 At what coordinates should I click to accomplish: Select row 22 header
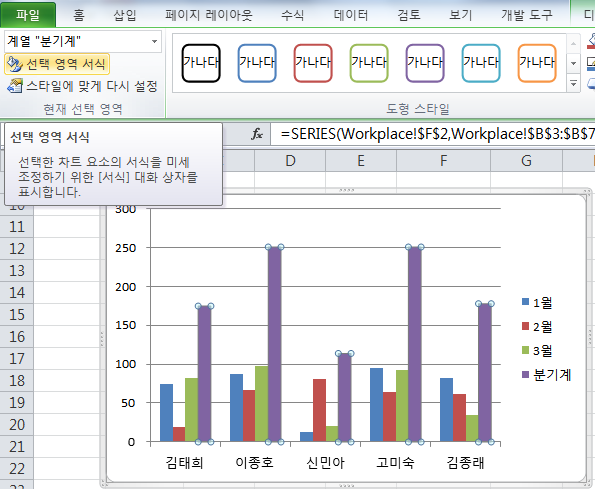click(x=17, y=469)
